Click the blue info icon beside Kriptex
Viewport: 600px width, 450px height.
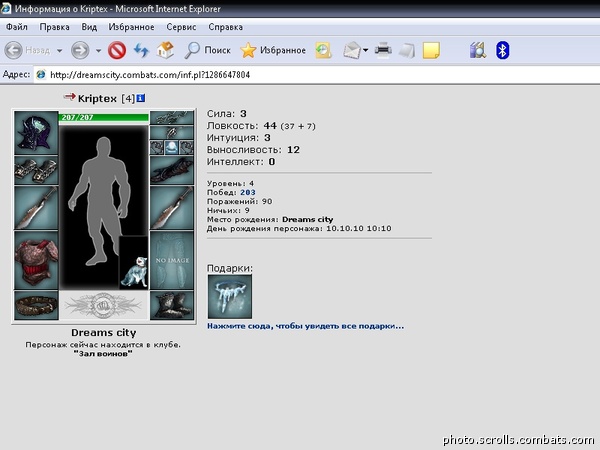[140, 98]
